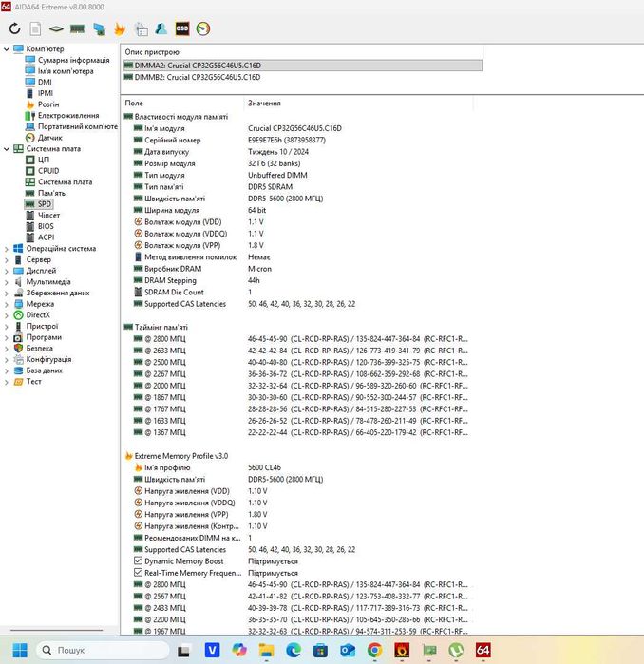Open the Report page icon
Screen dimensions: 644x664
tap(35, 28)
